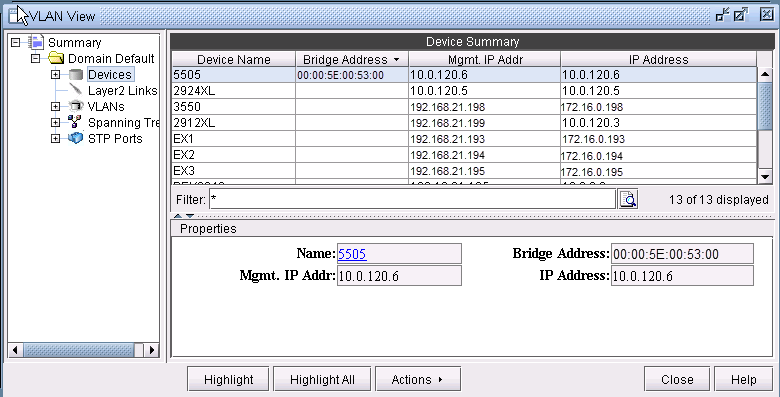The width and height of the screenshot is (780, 397).
Task: Click the VLAN View window title icon
Action: pyautogui.click(x=15, y=16)
